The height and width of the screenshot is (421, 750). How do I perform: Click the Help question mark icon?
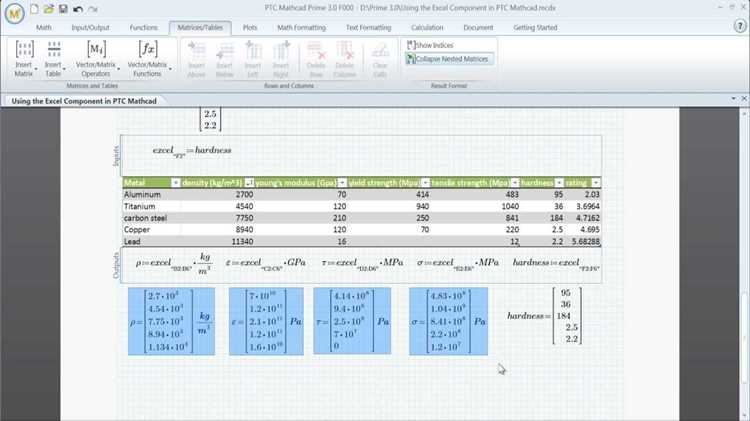(739, 27)
